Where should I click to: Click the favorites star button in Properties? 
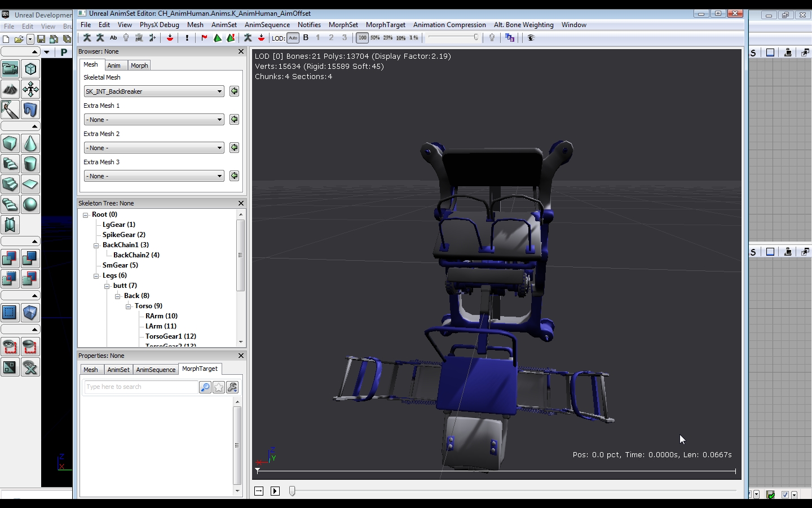click(x=219, y=387)
